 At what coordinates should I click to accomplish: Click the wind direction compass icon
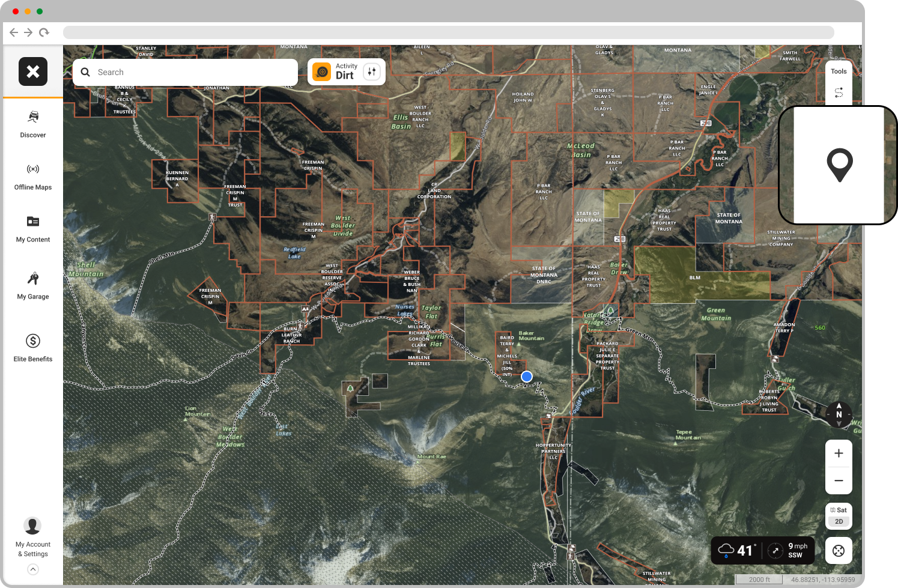775,550
